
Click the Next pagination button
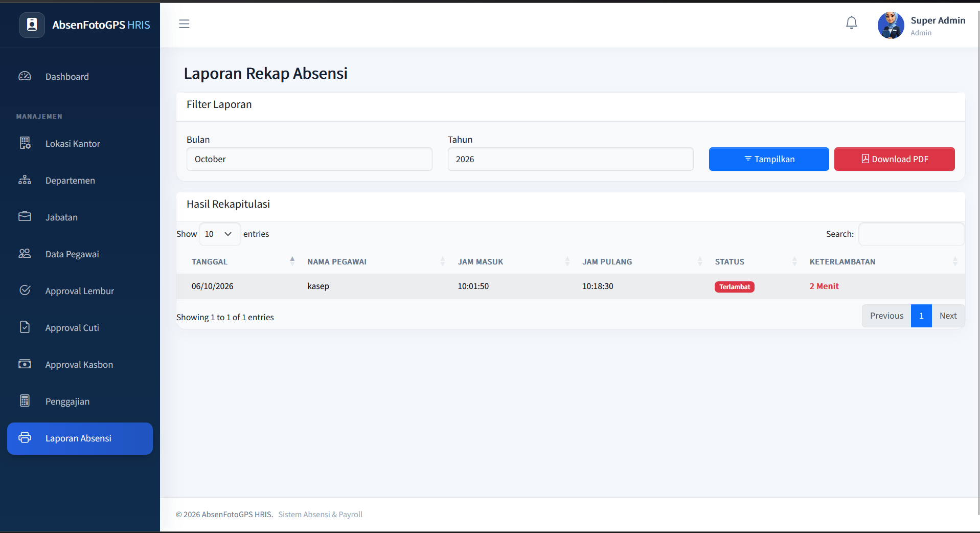948,316
